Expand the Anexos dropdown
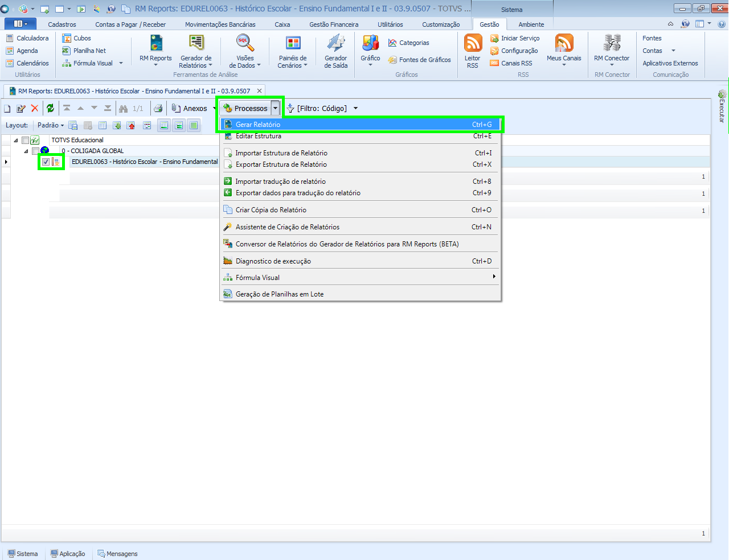The image size is (729, 560). pyautogui.click(x=215, y=108)
